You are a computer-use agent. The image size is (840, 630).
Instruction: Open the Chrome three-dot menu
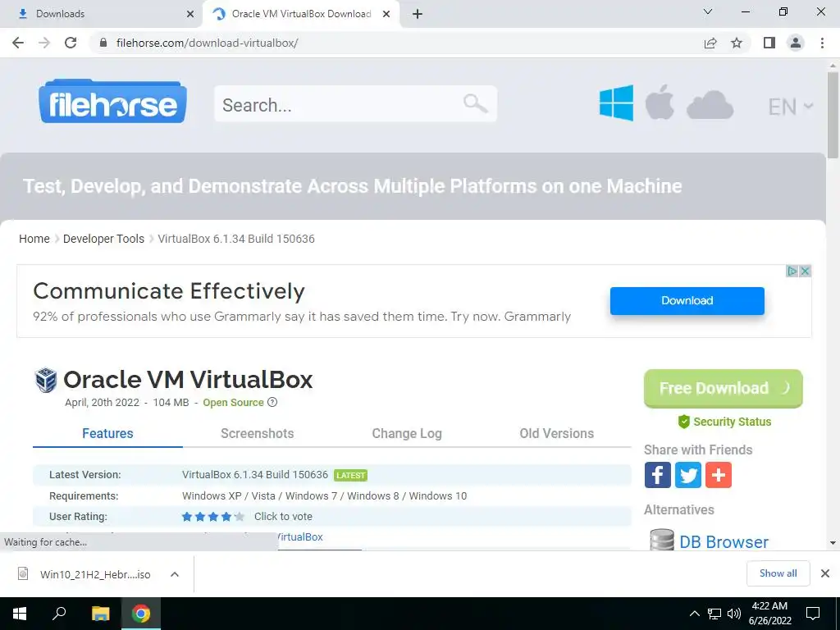click(822, 43)
